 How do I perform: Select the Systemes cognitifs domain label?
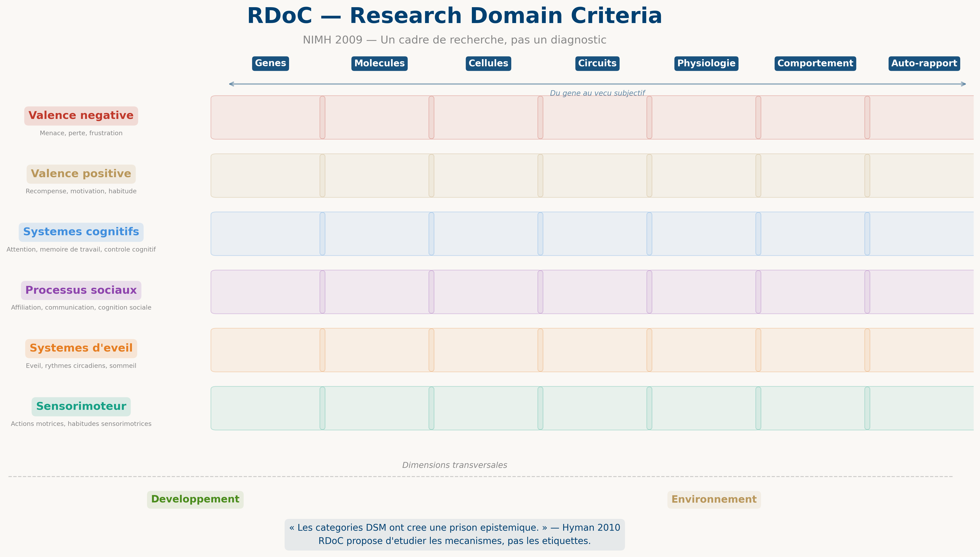click(81, 232)
